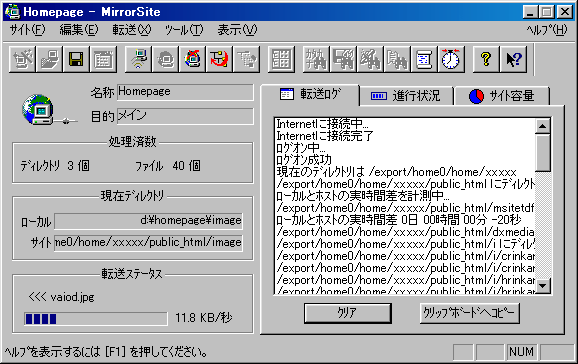Click the サイト directory path field

(149, 243)
